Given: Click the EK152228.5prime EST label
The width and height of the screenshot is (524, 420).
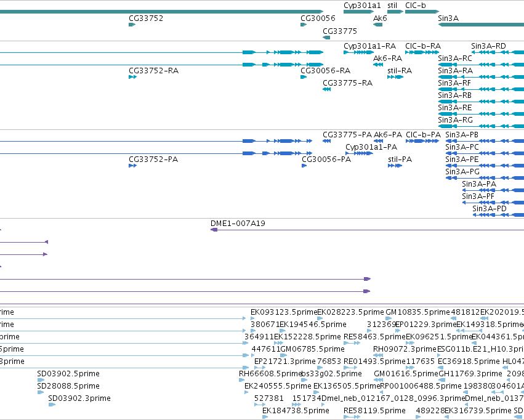Looking at the screenshot, I should 307,337.
